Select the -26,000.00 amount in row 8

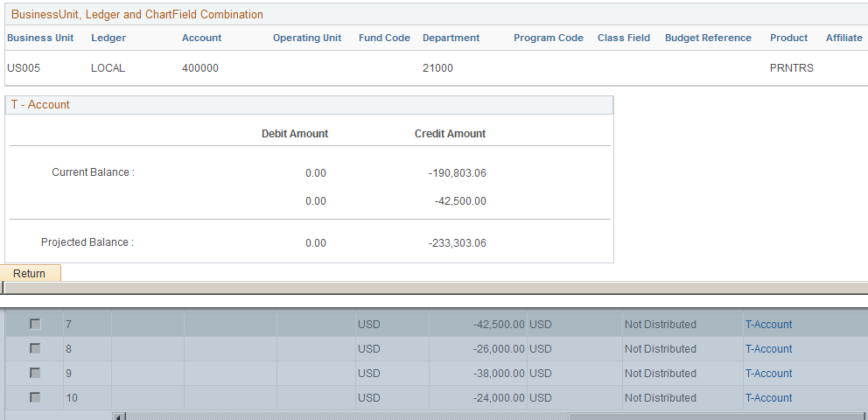click(499, 349)
